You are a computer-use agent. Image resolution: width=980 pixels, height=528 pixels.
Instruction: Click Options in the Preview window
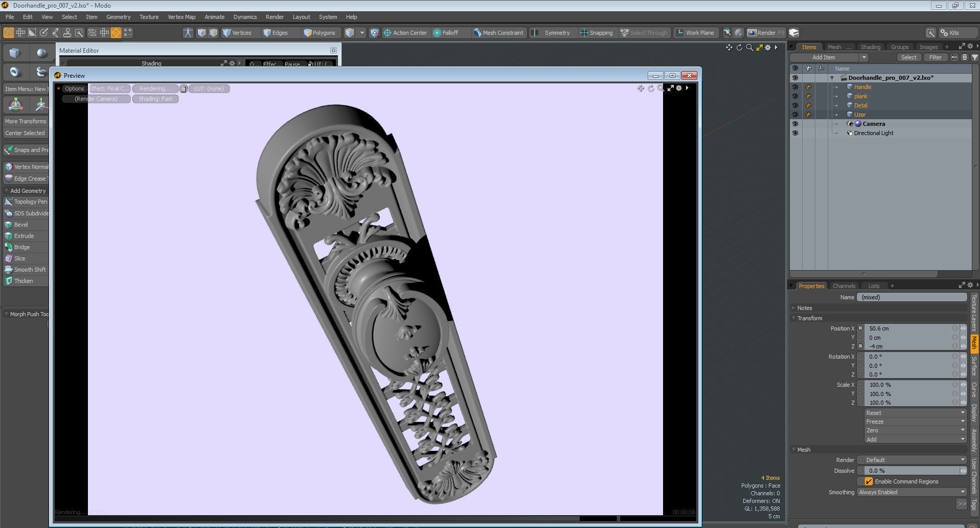pos(74,89)
